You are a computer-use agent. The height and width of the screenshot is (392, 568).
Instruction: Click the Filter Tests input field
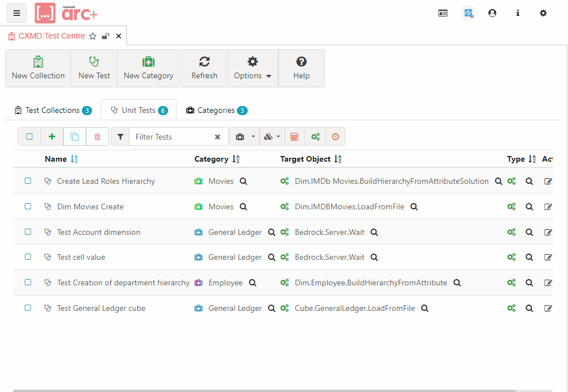click(170, 137)
